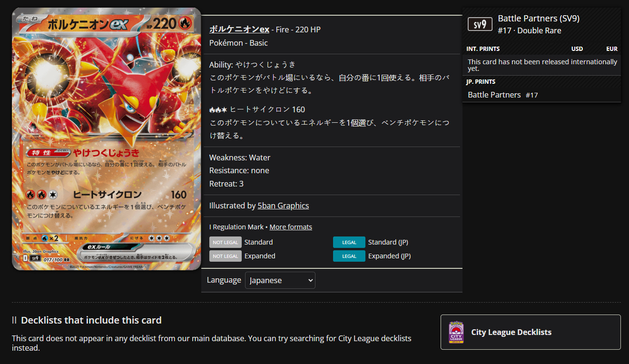Open the Language dropdown set to Japanese
Viewport: 629px width, 364px height.
[x=280, y=280]
